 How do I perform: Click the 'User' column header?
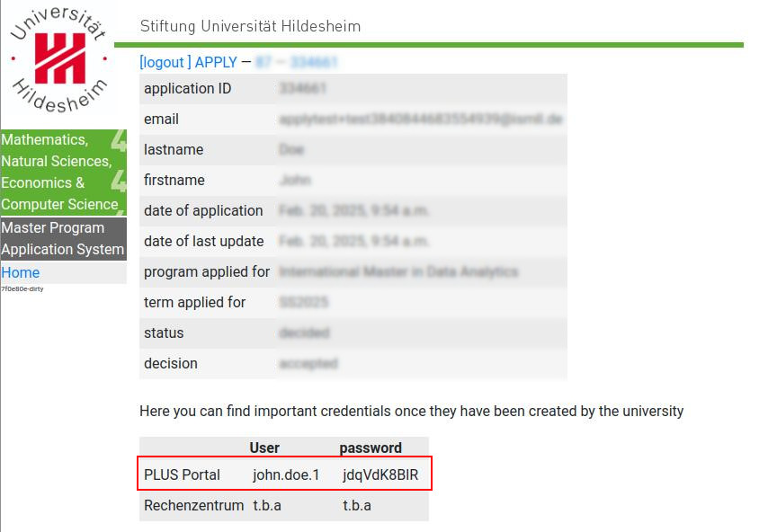coord(264,448)
